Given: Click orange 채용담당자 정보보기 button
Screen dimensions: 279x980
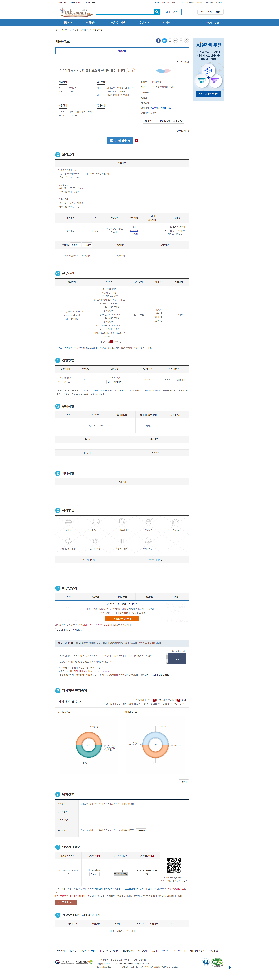Looking at the screenshot, I should click(122, 618).
